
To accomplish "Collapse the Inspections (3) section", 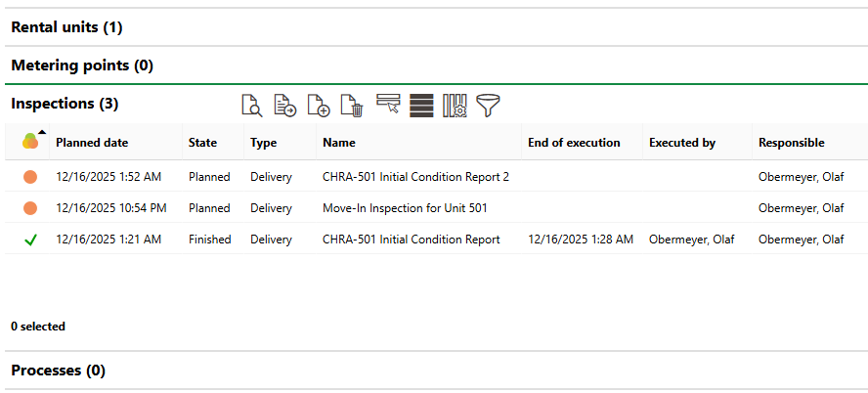I will [x=65, y=103].
